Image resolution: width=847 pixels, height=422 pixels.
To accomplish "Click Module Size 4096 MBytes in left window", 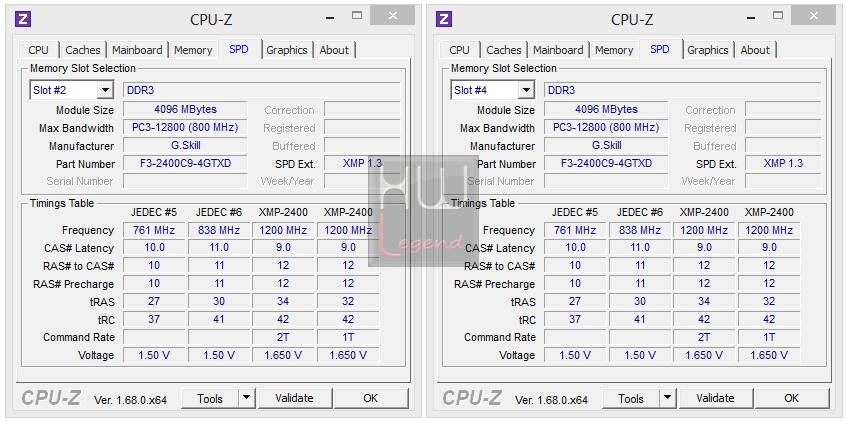I will (185, 109).
